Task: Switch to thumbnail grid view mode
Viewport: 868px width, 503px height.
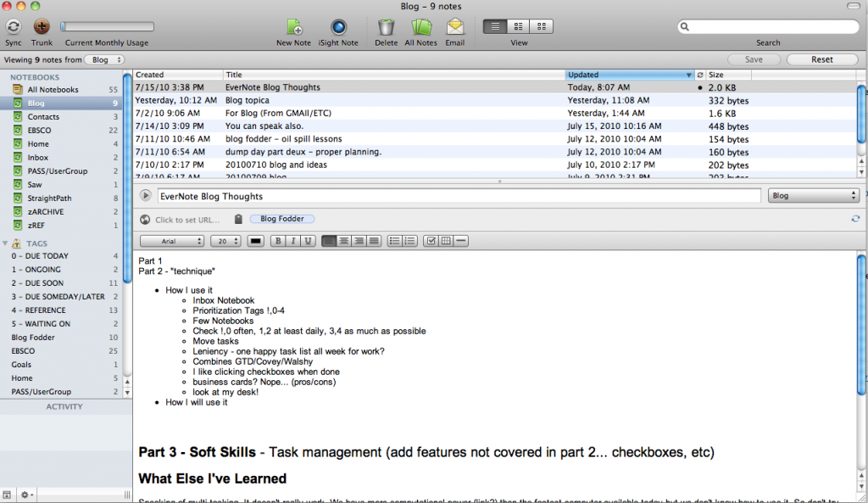Action: point(542,26)
